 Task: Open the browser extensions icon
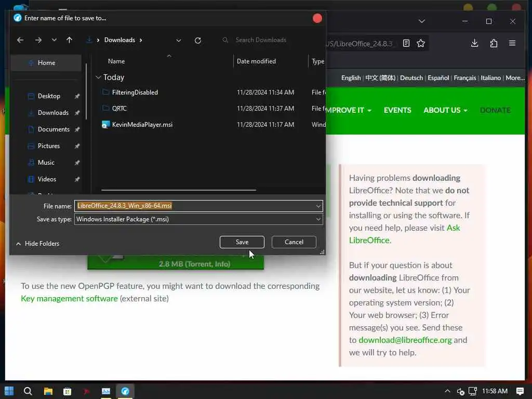click(494, 43)
